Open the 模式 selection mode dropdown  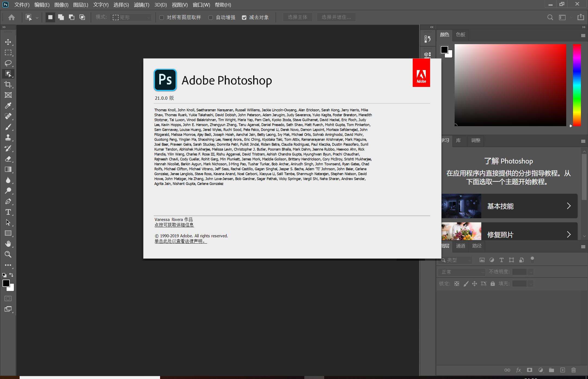131,17
